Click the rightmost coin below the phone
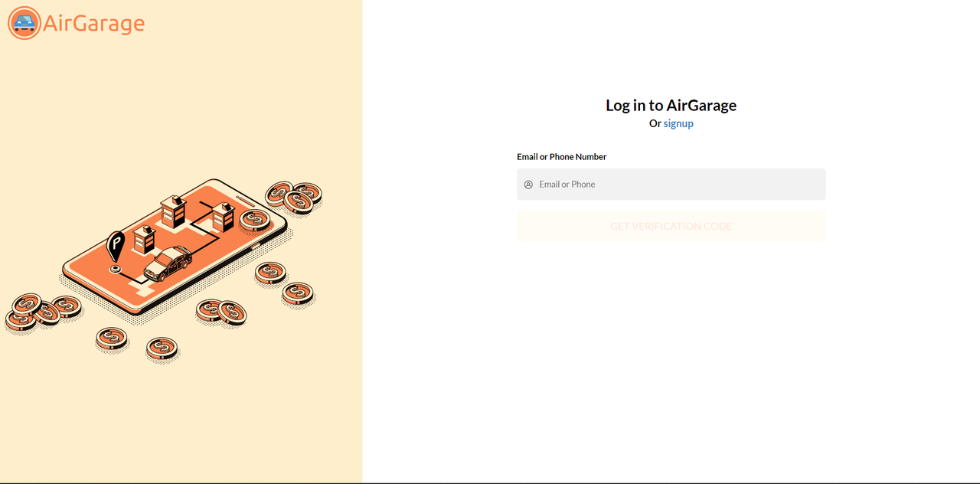The height and width of the screenshot is (484, 980). click(298, 295)
